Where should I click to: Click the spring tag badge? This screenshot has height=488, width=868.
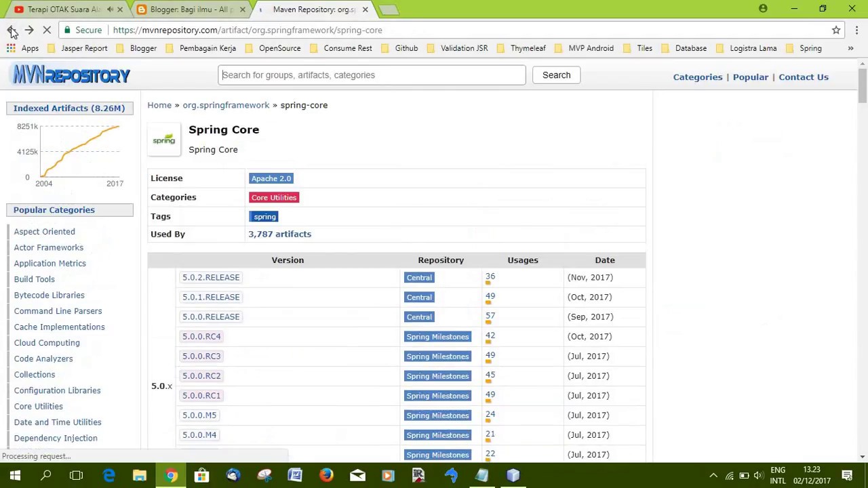[x=264, y=217]
